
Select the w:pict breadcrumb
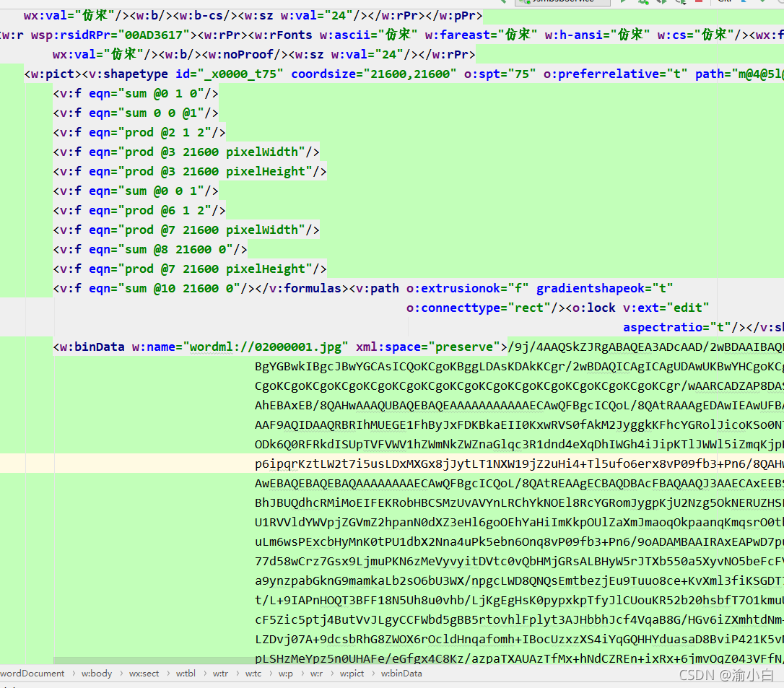click(x=352, y=674)
